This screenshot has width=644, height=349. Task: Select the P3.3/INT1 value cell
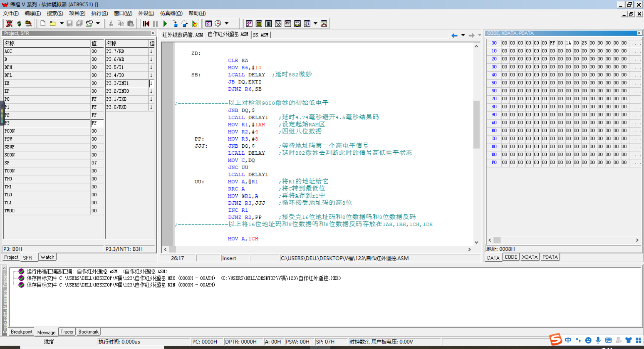click(151, 83)
